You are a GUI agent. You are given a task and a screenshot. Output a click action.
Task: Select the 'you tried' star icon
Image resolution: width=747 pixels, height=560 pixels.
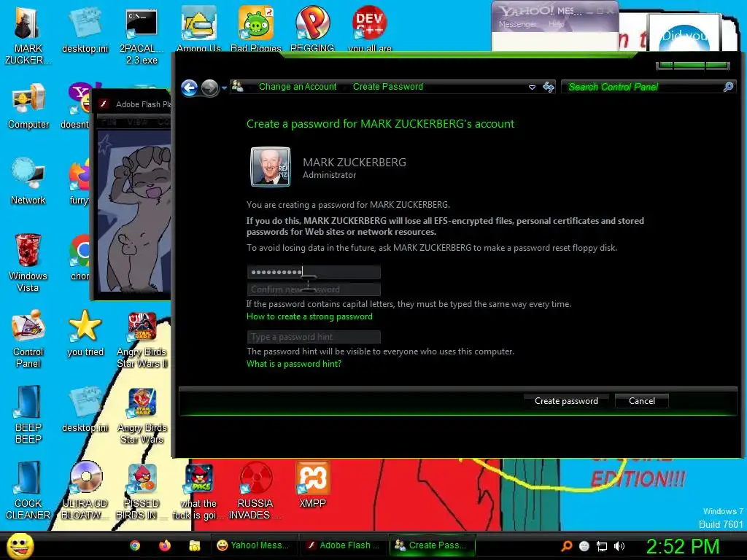point(85,333)
